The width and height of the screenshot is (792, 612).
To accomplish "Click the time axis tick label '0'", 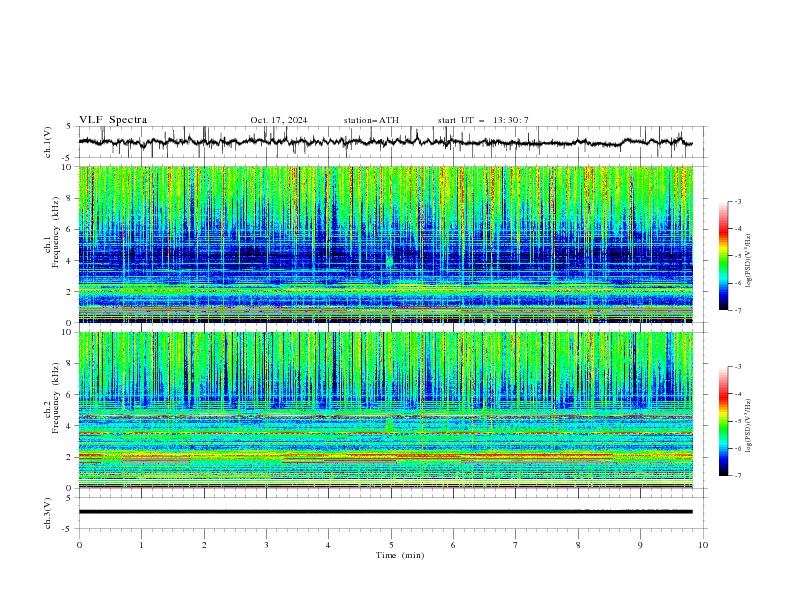I will (x=79, y=545).
